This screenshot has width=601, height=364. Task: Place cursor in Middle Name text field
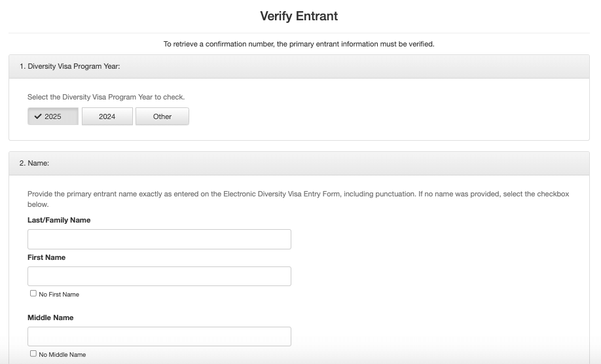(x=159, y=336)
